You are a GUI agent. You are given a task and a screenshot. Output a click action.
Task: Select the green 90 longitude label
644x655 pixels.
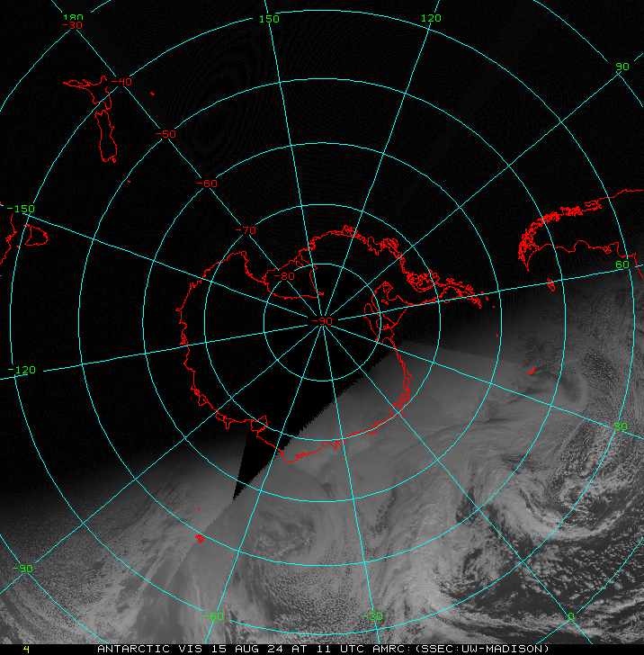[622, 67]
